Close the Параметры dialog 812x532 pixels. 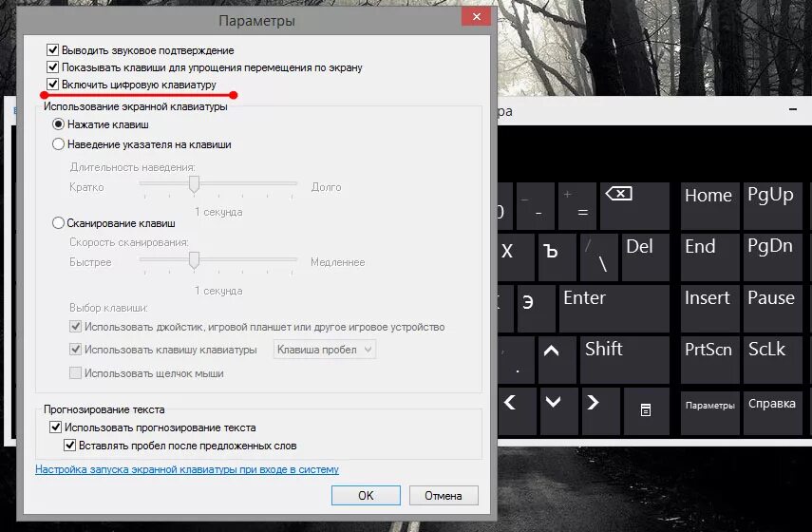(477, 16)
